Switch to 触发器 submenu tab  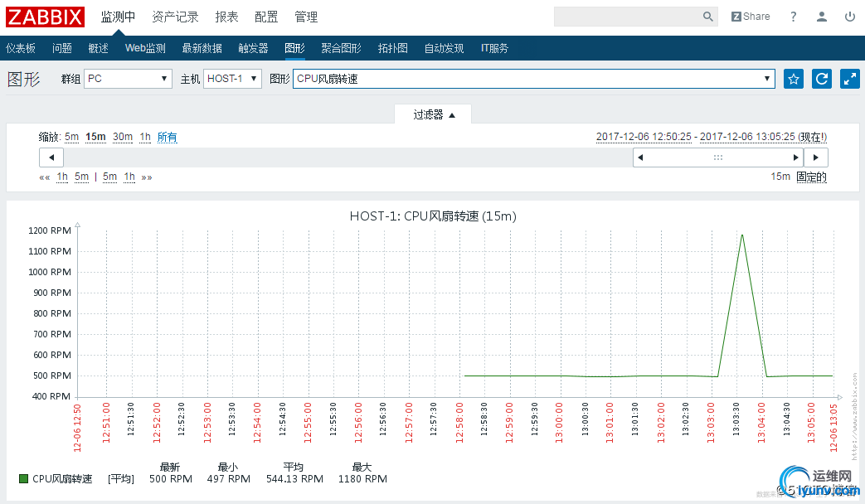pyautogui.click(x=253, y=48)
